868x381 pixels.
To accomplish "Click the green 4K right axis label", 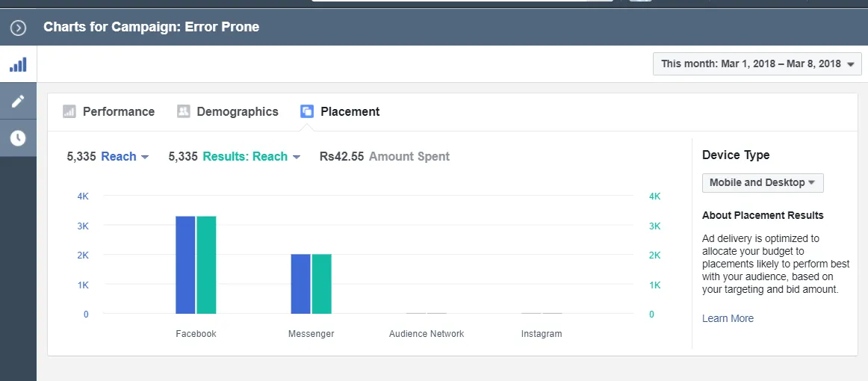I will click(654, 196).
